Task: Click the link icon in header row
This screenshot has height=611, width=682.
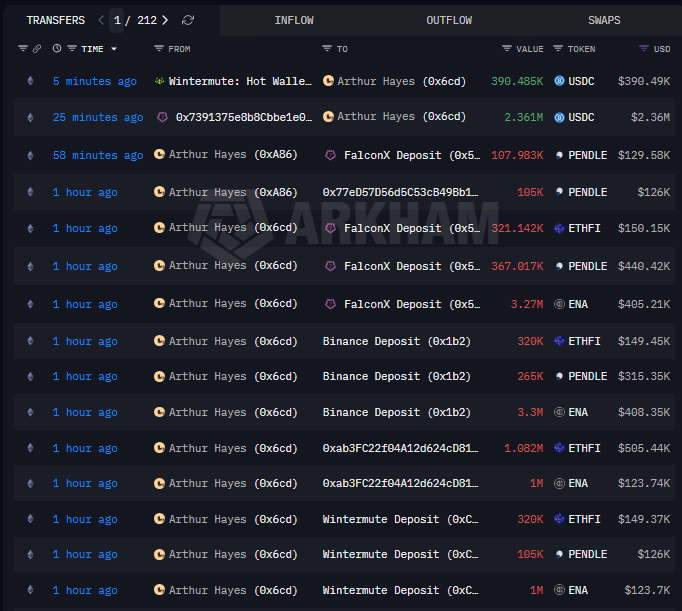Action: [x=37, y=49]
